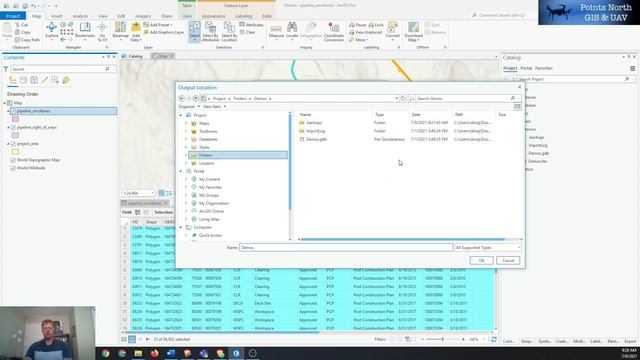This screenshot has height=360, width=640.
Task: Collapse pipeline_ancillaries layer in Contents
Action: click(x=8, y=111)
